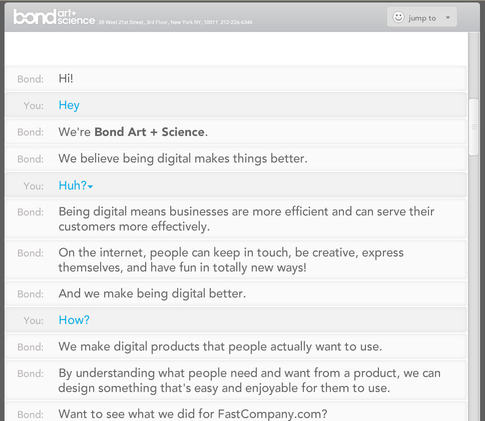The width and height of the screenshot is (485, 421).
Task: Click the jump to label
Action: coord(422,18)
